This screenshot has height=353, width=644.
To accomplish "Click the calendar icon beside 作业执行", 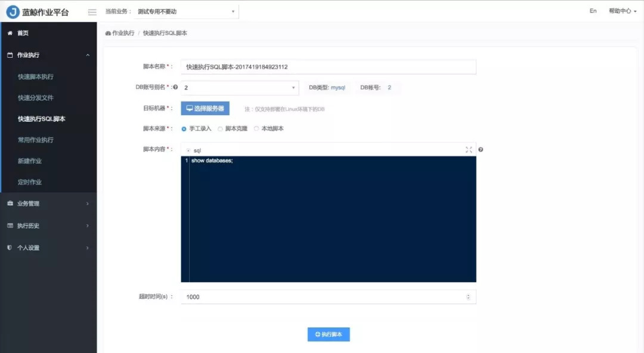I will tap(10, 55).
